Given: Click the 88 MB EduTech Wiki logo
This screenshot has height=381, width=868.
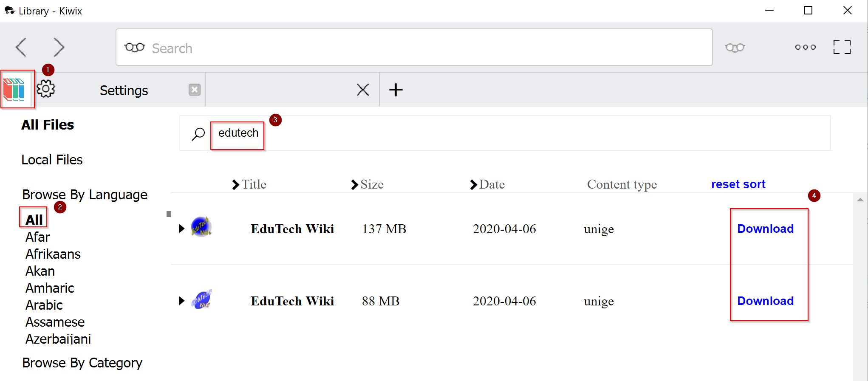Looking at the screenshot, I should [201, 299].
